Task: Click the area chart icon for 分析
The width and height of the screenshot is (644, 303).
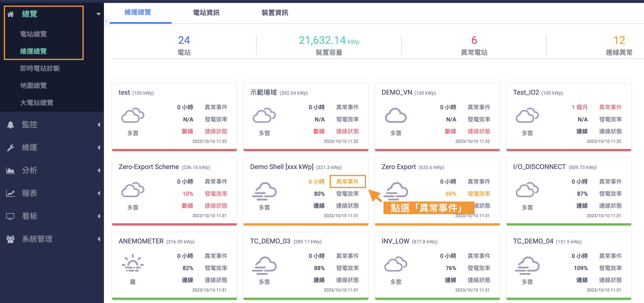Action: click(11, 171)
